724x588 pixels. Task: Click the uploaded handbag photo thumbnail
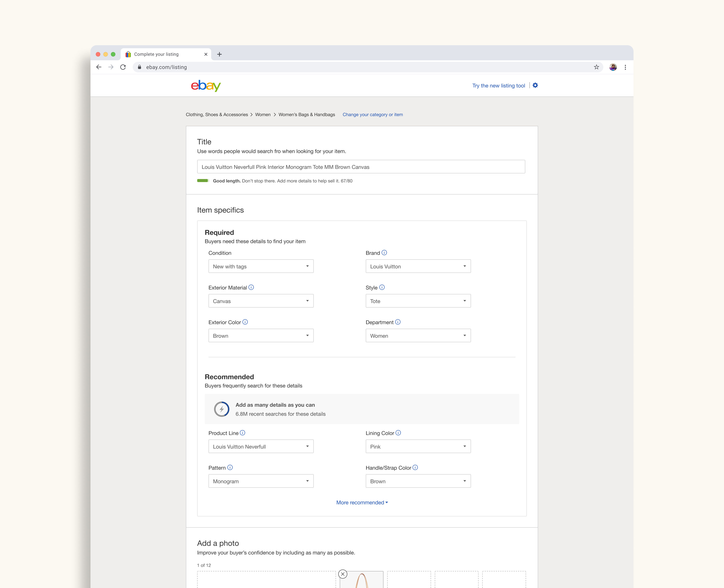361,580
